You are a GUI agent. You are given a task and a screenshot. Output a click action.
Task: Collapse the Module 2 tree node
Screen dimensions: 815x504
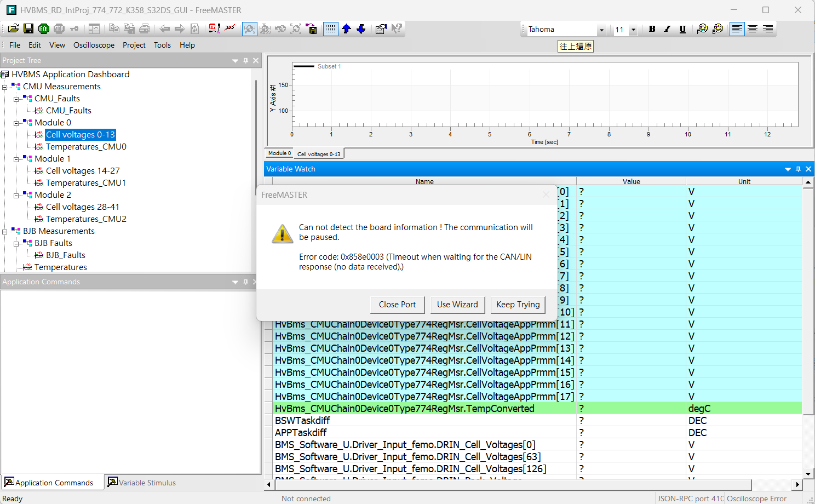[x=16, y=195]
